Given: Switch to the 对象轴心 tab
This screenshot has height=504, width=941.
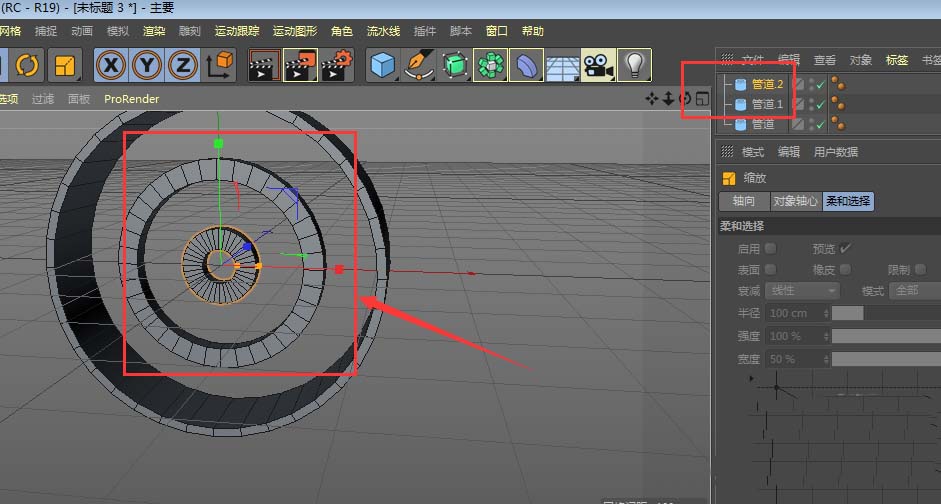Looking at the screenshot, I should point(796,201).
